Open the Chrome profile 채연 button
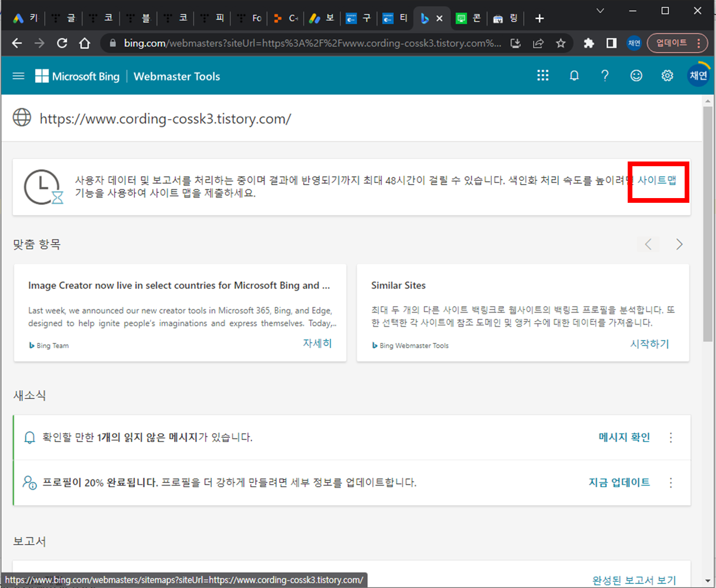Image resolution: width=716 pixels, height=588 pixels. click(x=634, y=43)
